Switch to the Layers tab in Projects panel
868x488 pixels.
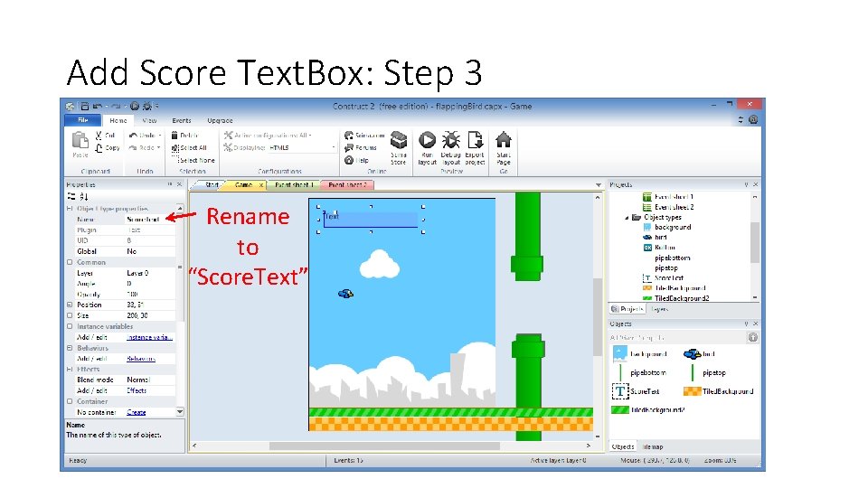659,309
